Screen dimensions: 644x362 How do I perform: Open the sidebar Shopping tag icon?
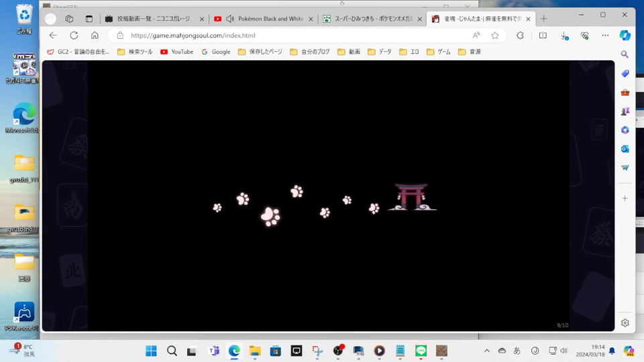pos(625,73)
